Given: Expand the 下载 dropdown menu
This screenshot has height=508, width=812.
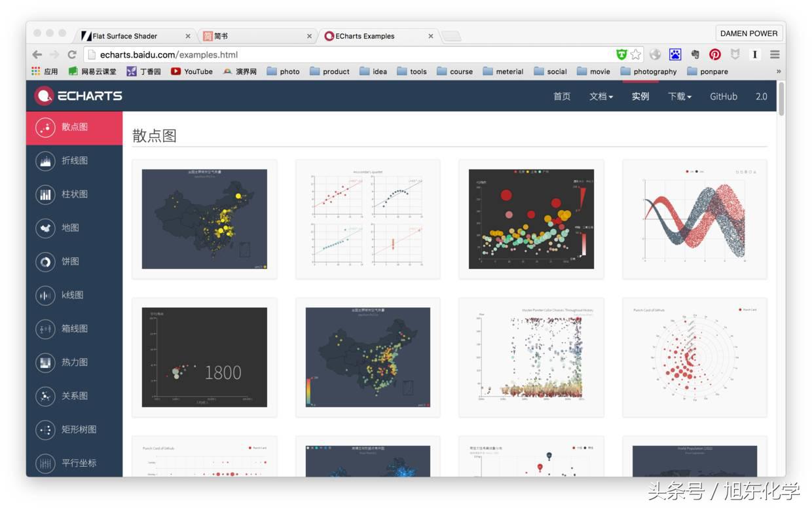Looking at the screenshot, I should coord(680,96).
